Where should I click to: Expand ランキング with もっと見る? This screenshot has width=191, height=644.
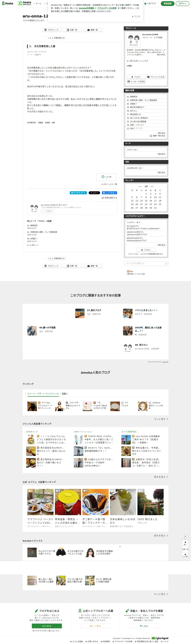(161, 419)
